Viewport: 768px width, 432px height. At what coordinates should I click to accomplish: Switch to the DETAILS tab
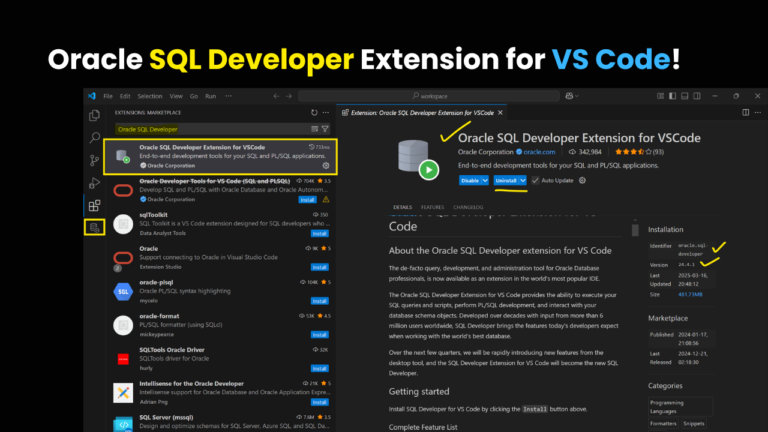(x=403, y=207)
